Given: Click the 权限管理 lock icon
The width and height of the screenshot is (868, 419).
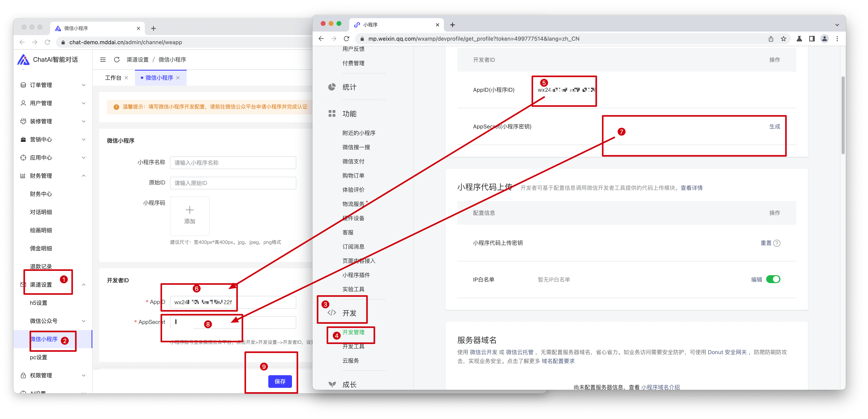Looking at the screenshot, I should [x=23, y=375].
